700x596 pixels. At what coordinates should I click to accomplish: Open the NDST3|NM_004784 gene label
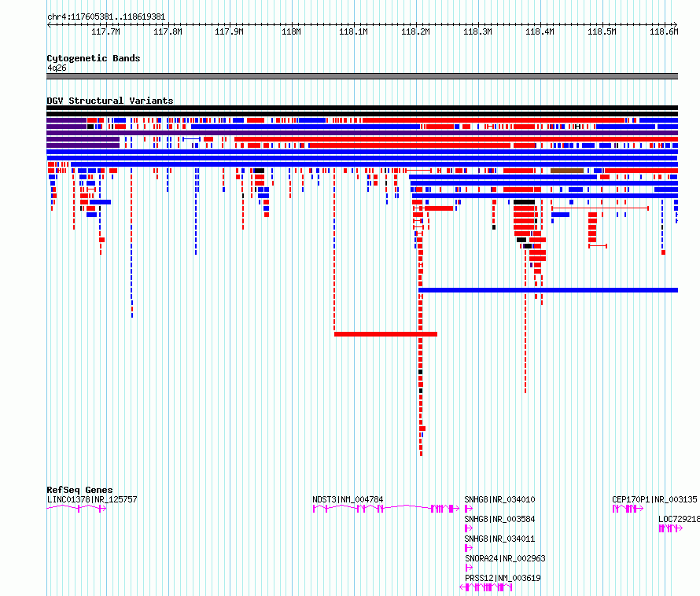pos(348,499)
